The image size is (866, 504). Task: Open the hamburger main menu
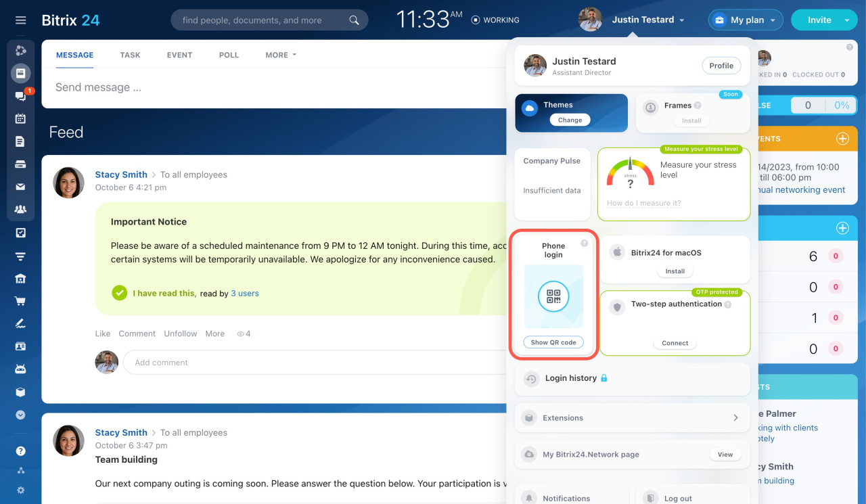(x=20, y=20)
